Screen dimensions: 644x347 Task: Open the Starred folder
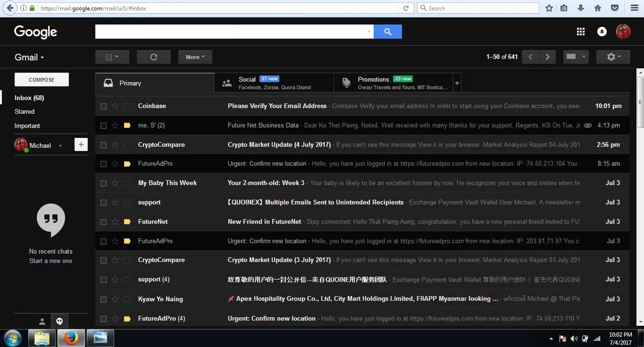(x=25, y=111)
